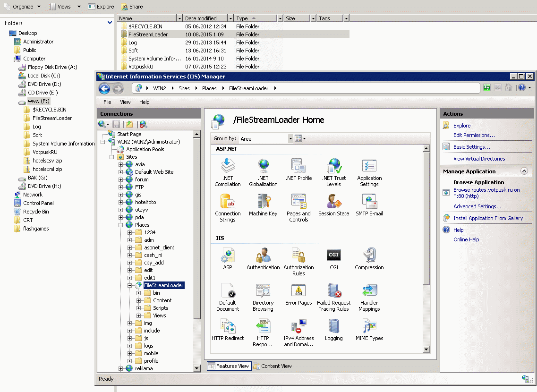Select hotelscsv.zip in Explorer folder tree
Viewport: 537px width, 392px height.
point(47,161)
